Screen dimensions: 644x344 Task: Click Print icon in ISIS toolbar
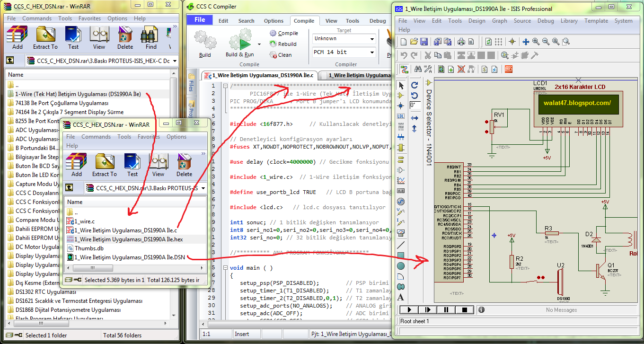pos(461,42)
